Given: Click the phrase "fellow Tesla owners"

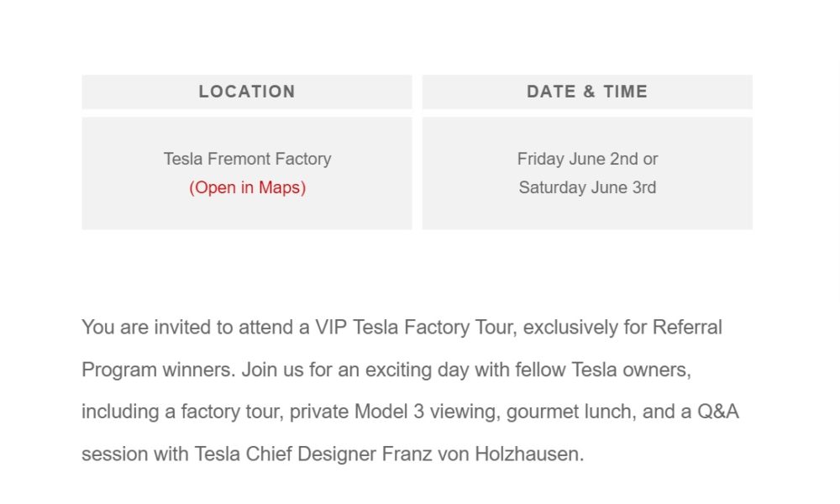Looking at the screenshot, I should tap(601, 370).
